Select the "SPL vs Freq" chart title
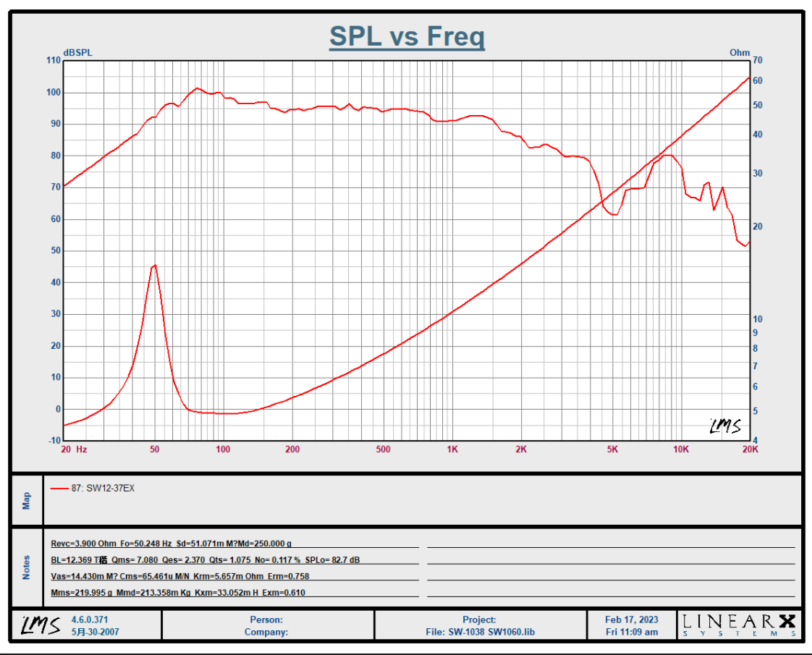The image size is (812, 655). coord(407,36)
